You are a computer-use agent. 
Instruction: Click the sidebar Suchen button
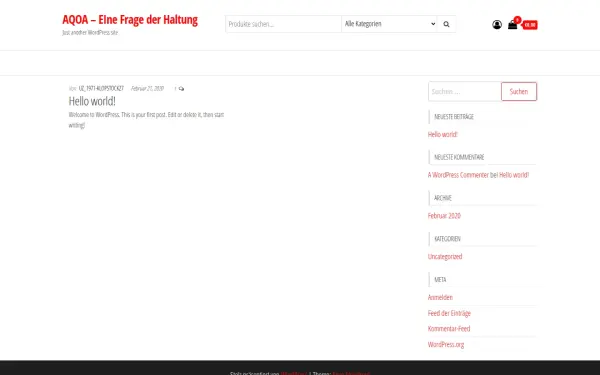tap(519, 91)
